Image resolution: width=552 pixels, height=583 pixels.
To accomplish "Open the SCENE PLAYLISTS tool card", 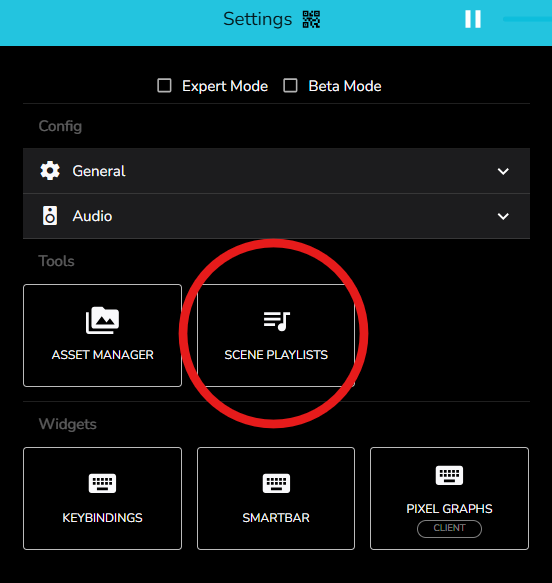I will click(276, 335).
